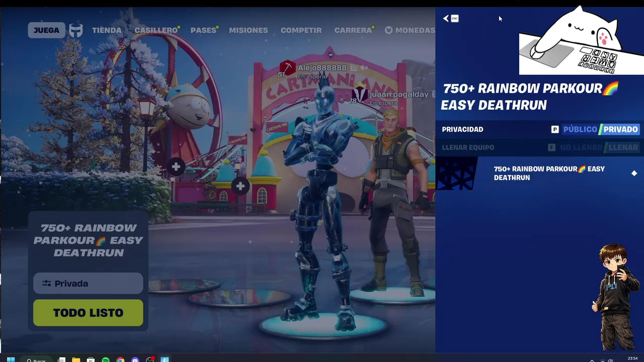
Task: Click the PRIVACIDAD label
Action: 462,129
